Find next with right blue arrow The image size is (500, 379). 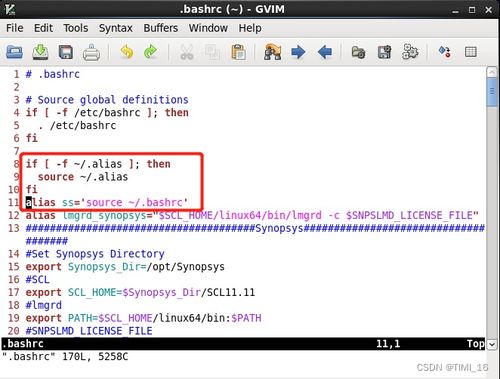[298, 52]
